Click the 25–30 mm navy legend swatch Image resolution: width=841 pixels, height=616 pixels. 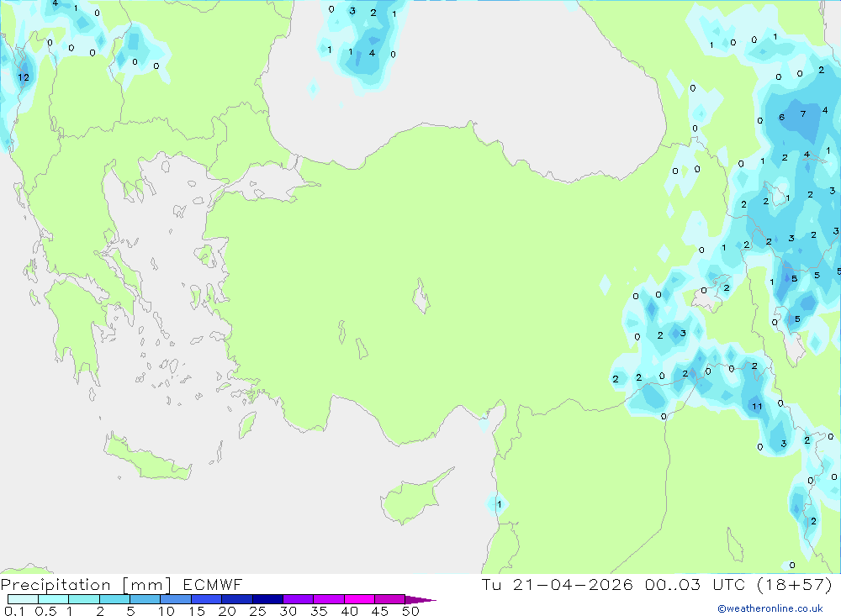(x=267, y=599)
